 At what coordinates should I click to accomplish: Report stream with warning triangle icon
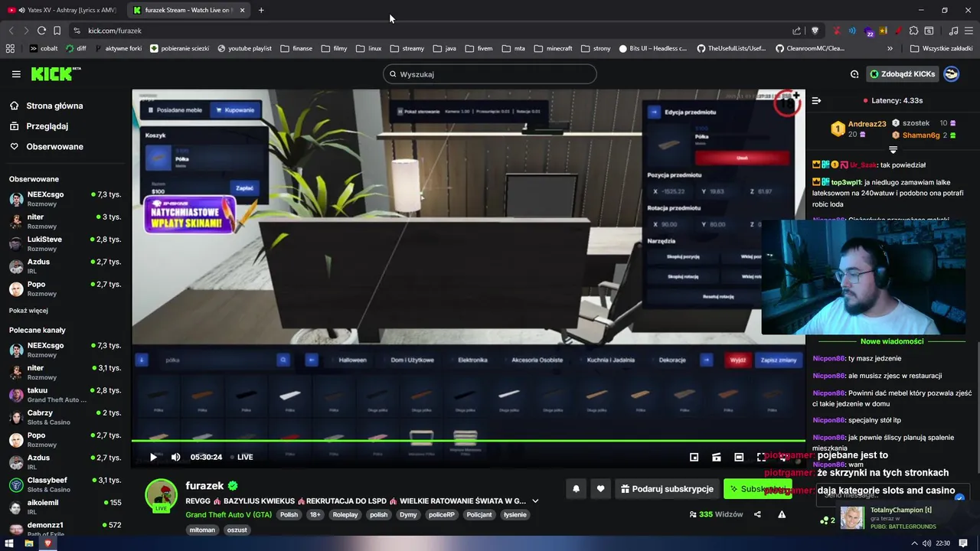point(782,514)
